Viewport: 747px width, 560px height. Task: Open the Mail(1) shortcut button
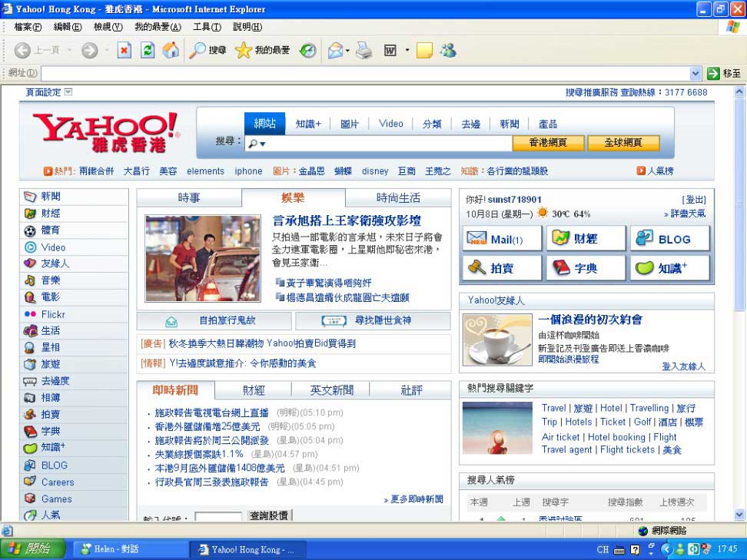(x=502, y=239)
